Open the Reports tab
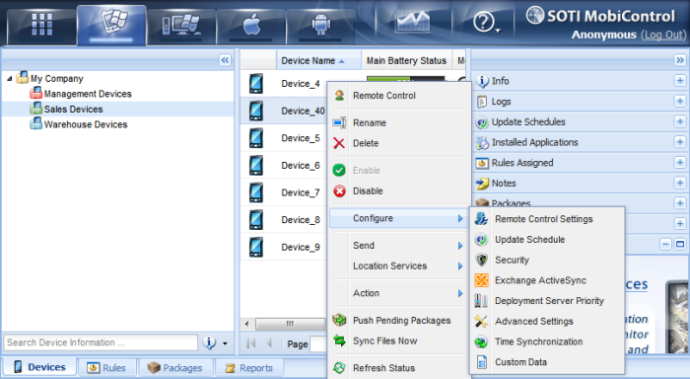Image resolution: width=690 pixels, height=379 pixels. (x=249, y=368)
